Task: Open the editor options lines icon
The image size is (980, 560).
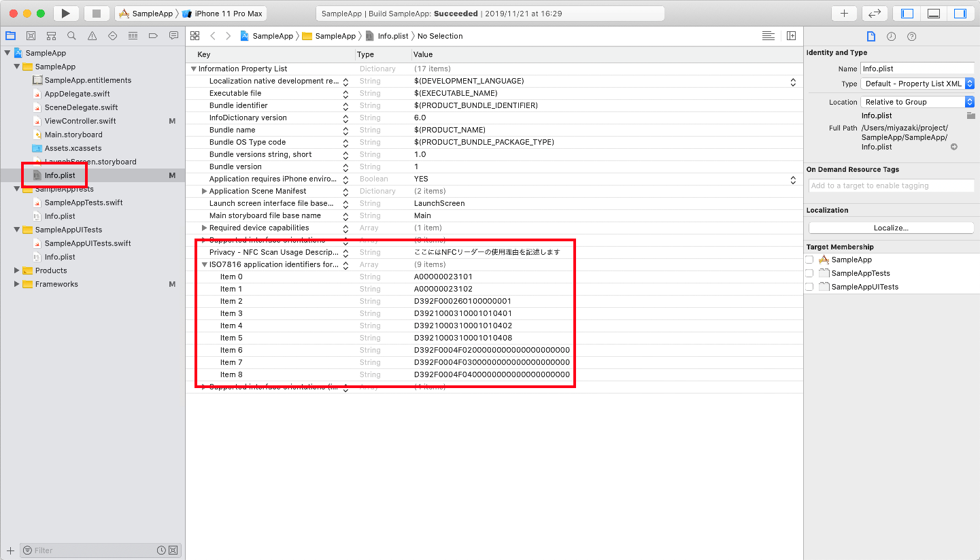Action: pyautogui.click(x=768, y=36)
